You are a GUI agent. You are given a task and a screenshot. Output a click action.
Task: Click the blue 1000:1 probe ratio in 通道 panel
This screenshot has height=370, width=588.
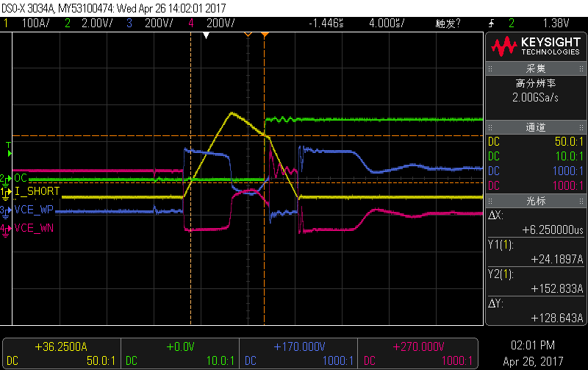click(568, 171)
